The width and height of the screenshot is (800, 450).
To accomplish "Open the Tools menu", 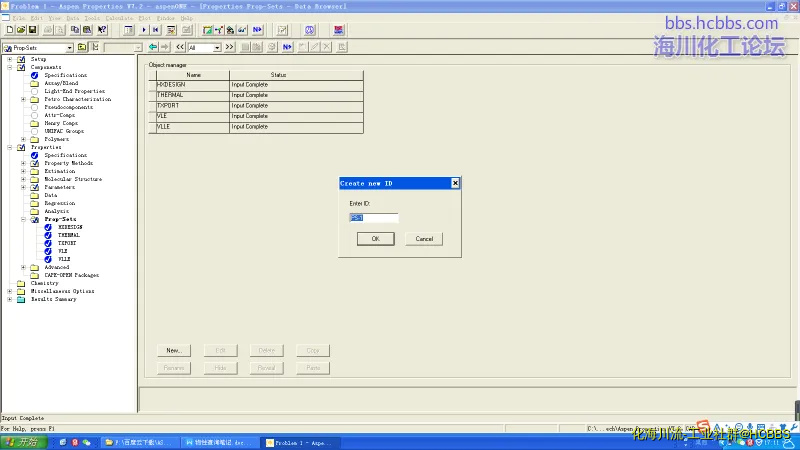I will coord(92,18).
